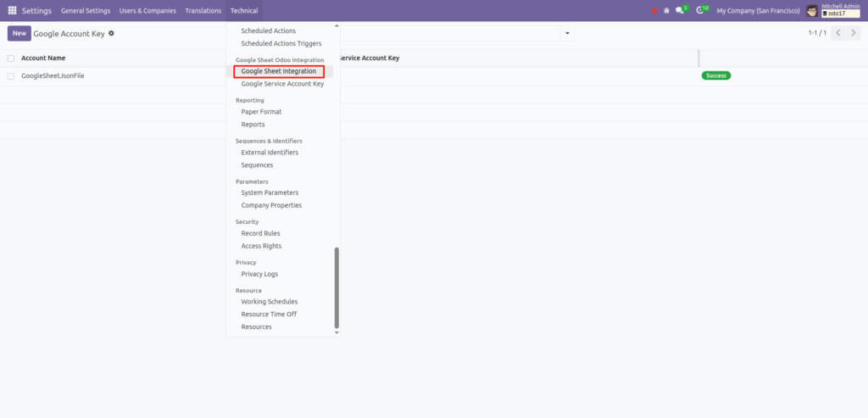Viewport: 868px width, 418px height.
Task: Expand the search options dropdown arrow
Action: 567,33
